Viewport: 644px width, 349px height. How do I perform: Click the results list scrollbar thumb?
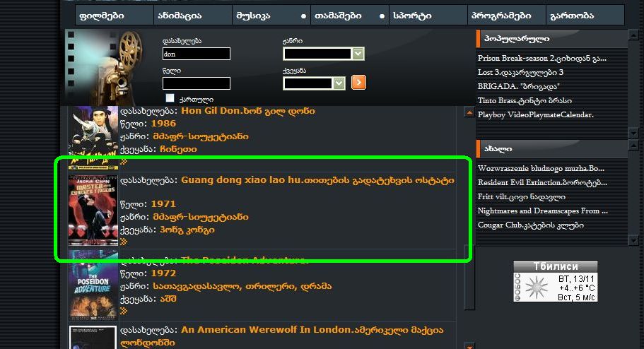[469, 277]
